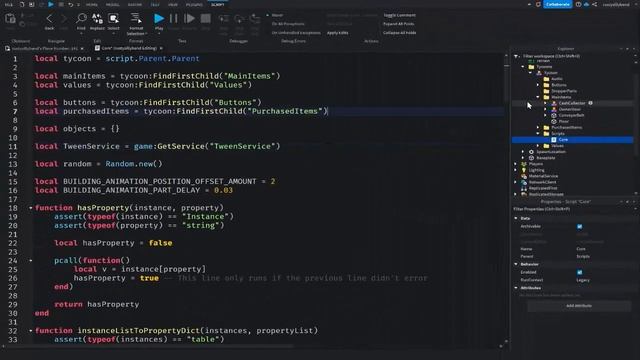Expand the PurchasedItems folder in Explorer
The image size is (640, 360).
(x=538, y=127)
